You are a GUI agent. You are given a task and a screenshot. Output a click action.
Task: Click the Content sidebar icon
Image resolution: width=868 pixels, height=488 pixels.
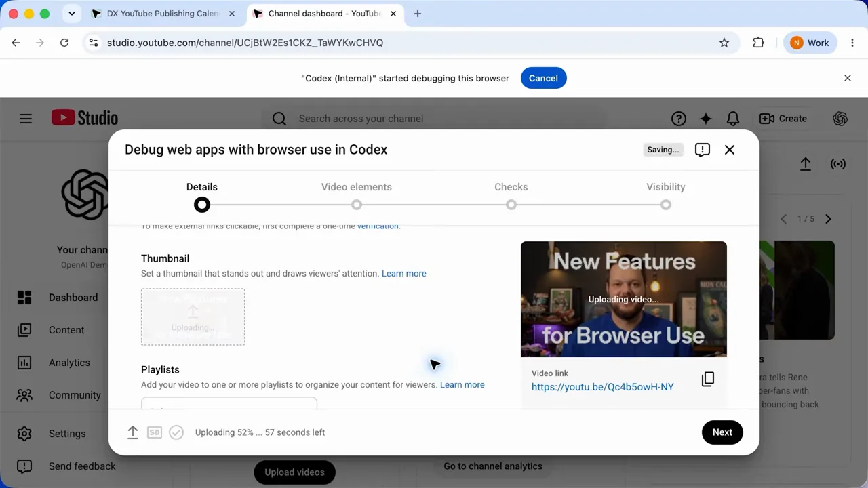pos(24,330)
